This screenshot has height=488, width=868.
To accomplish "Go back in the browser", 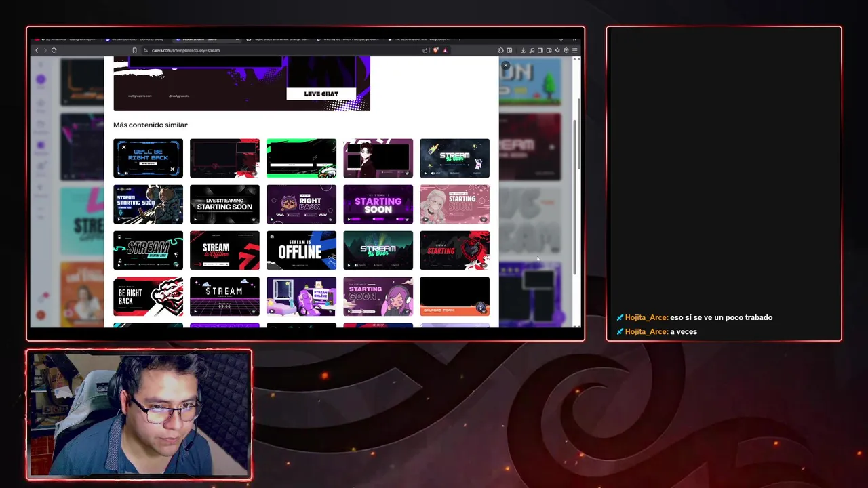I will pos(37,50).
